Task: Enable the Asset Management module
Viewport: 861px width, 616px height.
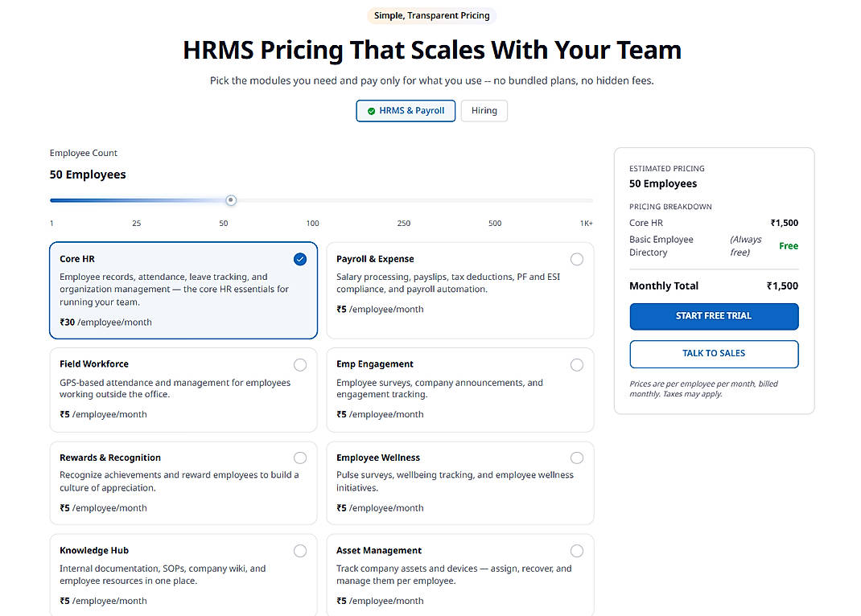Action: tap(577, 551)
